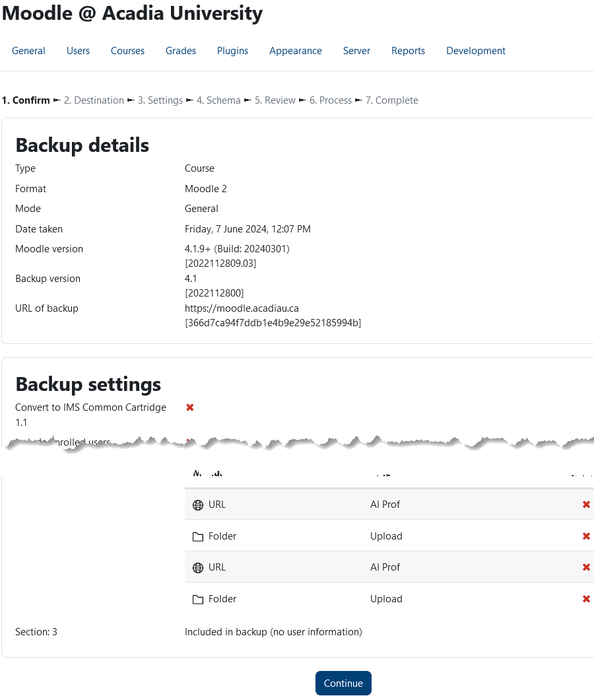Click the red X in the first AI Prof row
This screenshot has height=700, width=594.
pos(586,505)
